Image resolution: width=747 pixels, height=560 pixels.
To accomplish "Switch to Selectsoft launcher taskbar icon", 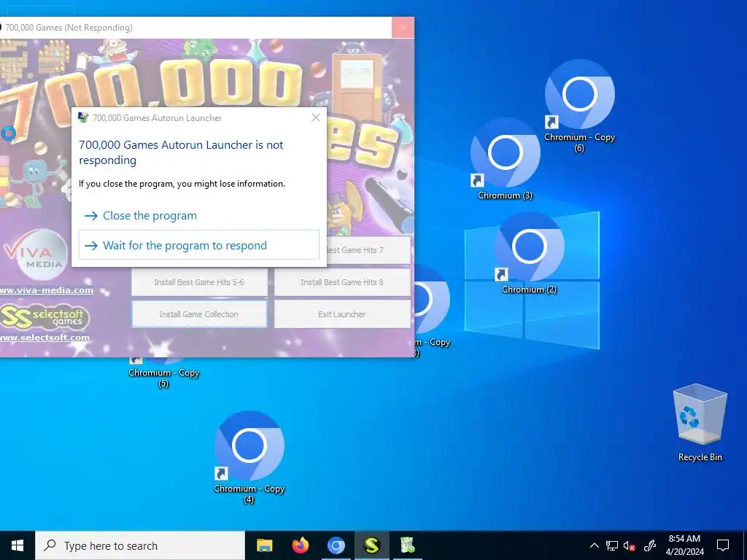I will [x=371, y=545].
